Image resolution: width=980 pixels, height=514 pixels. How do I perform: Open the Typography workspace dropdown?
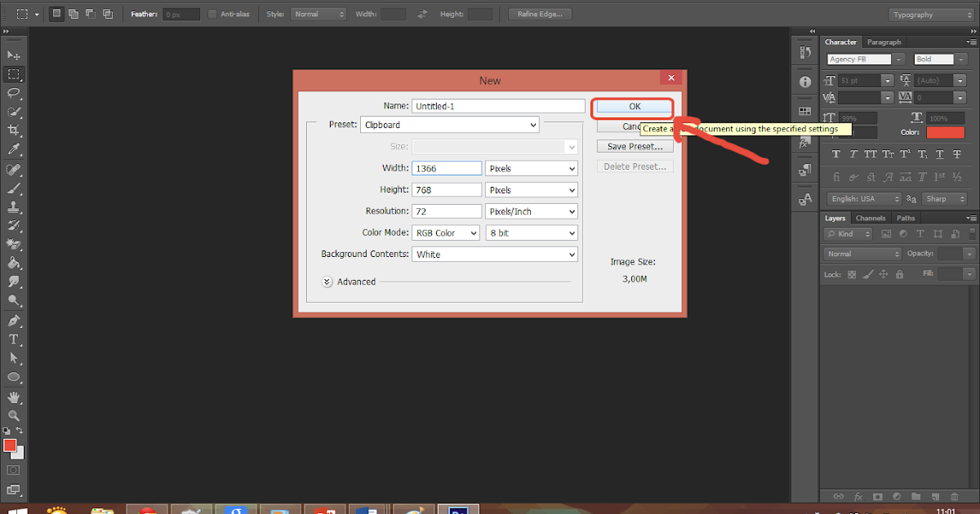point(930,15)
